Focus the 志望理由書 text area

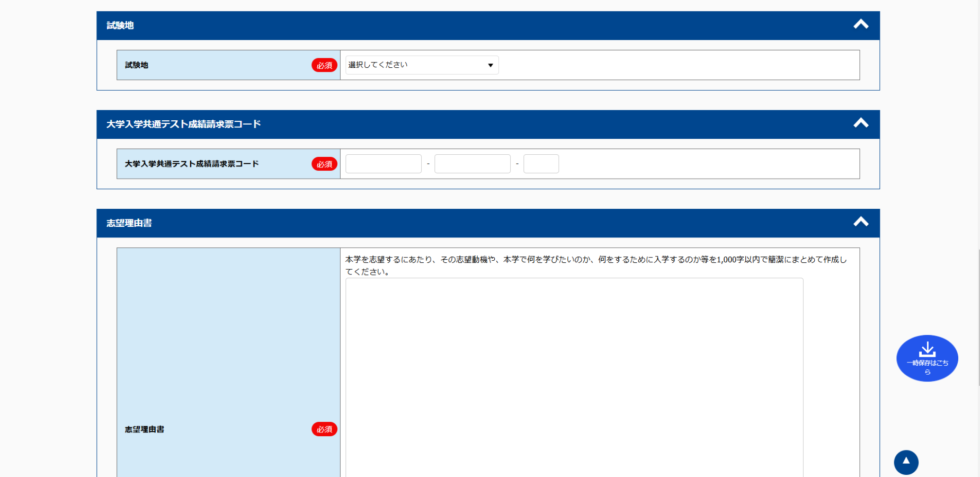pyautogui.click(x=574, y=377)
